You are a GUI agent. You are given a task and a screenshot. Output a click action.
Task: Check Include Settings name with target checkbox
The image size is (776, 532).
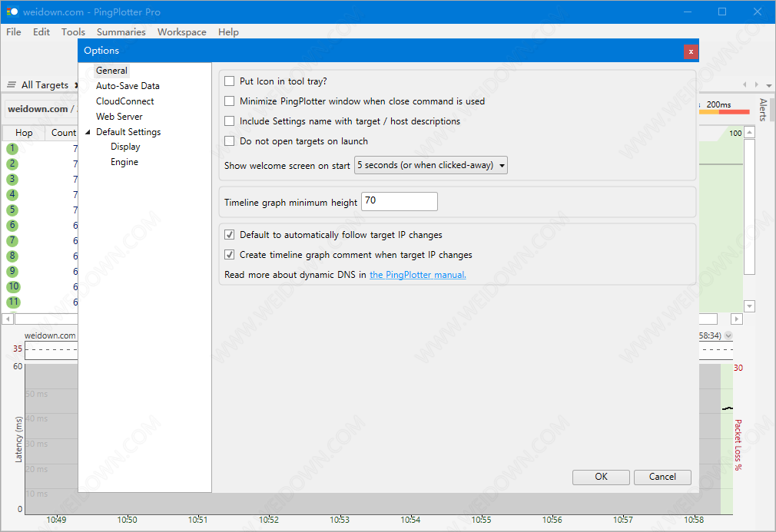pyautogui.click(x=229, y=121)
